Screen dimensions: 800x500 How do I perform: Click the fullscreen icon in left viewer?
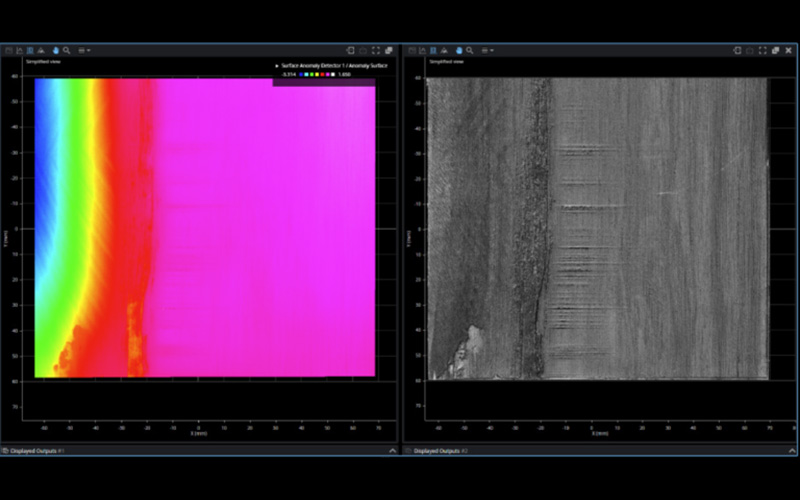[375, 50]
